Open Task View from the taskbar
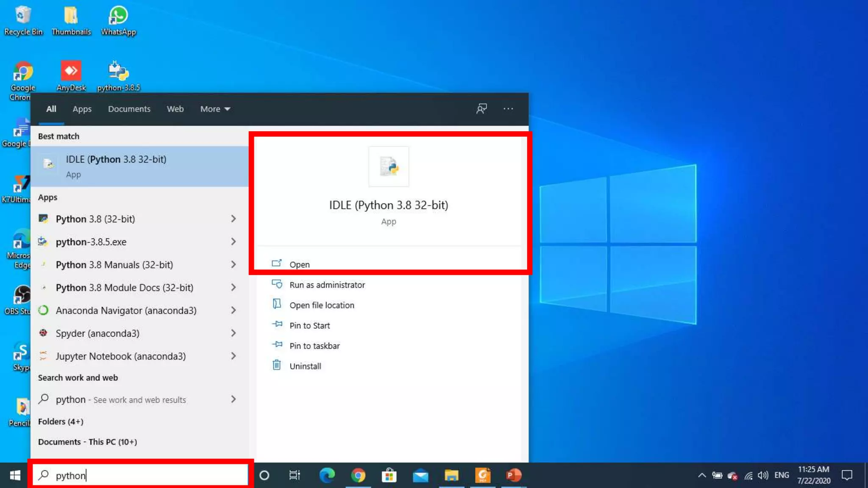This screenshot has height=488, width=868. pyautogui.click(x=295, y=475)
